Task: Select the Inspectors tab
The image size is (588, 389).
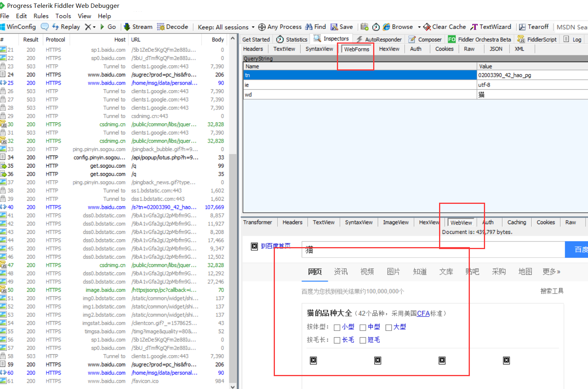Action: click(331, 39)
